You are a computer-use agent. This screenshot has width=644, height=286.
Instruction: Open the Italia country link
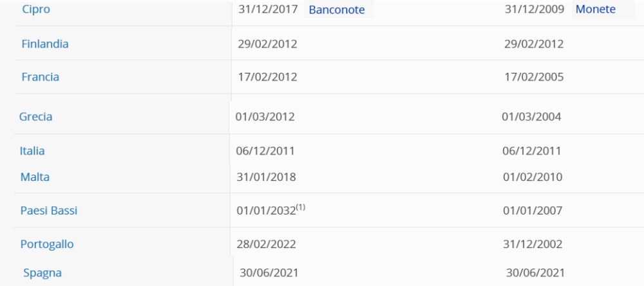tap(32, 151)
